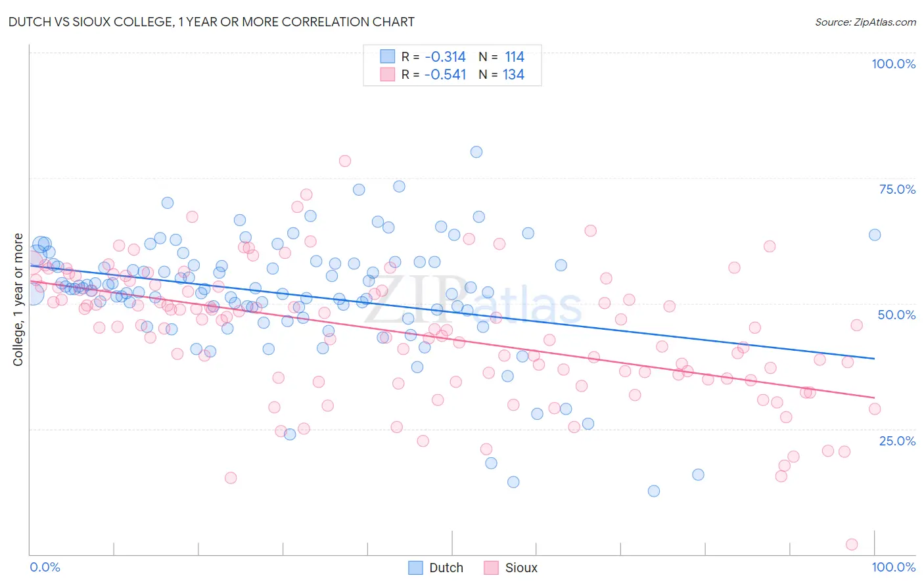Click the 25.0% y-axis label
924x586 pixels.
coord(897,441)
